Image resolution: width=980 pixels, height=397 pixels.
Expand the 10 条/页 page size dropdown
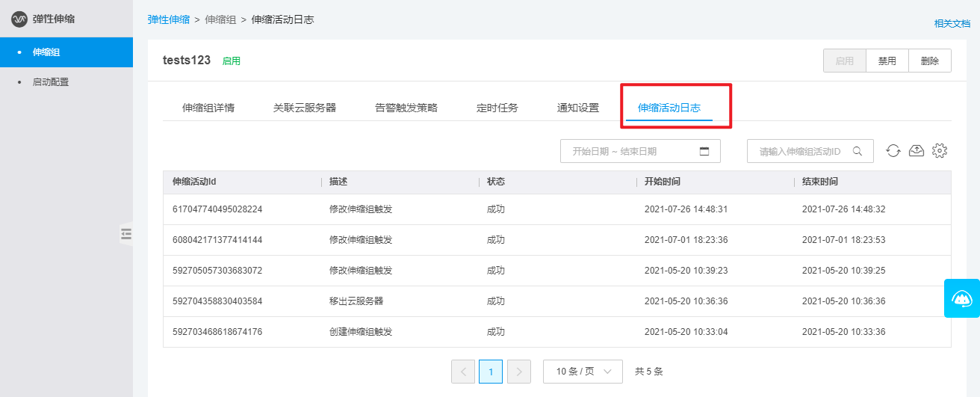tap(583, 372)
